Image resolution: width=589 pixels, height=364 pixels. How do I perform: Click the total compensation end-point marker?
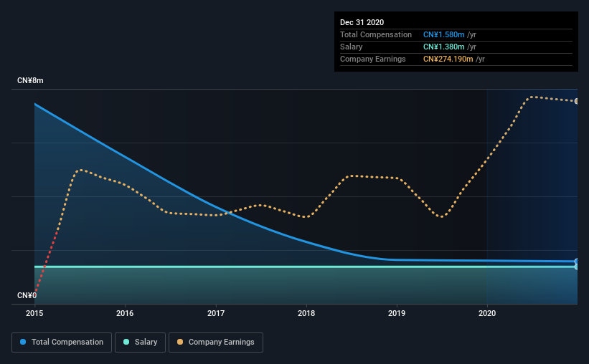click(576, 262)
